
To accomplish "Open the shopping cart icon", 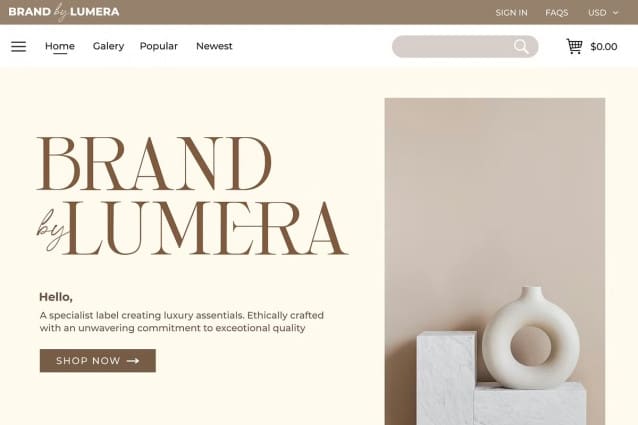I will point(574,46).
